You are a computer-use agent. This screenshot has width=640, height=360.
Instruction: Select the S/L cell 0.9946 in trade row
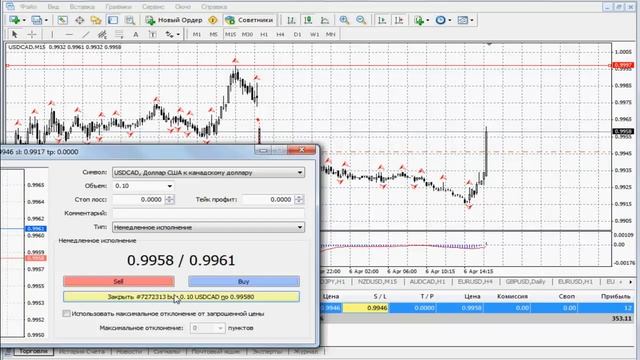click(365, 308)
